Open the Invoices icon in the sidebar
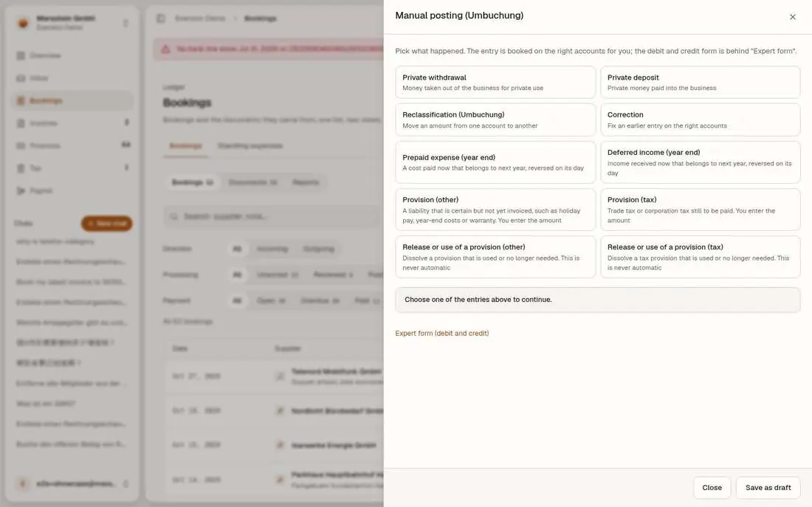The height and width of the screenshot is (507, 812). pos(21,123)
